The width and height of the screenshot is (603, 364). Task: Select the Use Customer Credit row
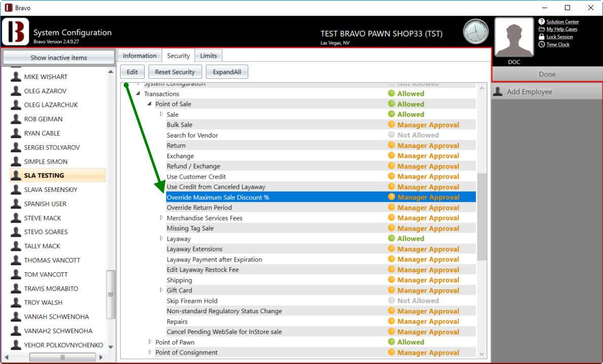pos(321,177)
